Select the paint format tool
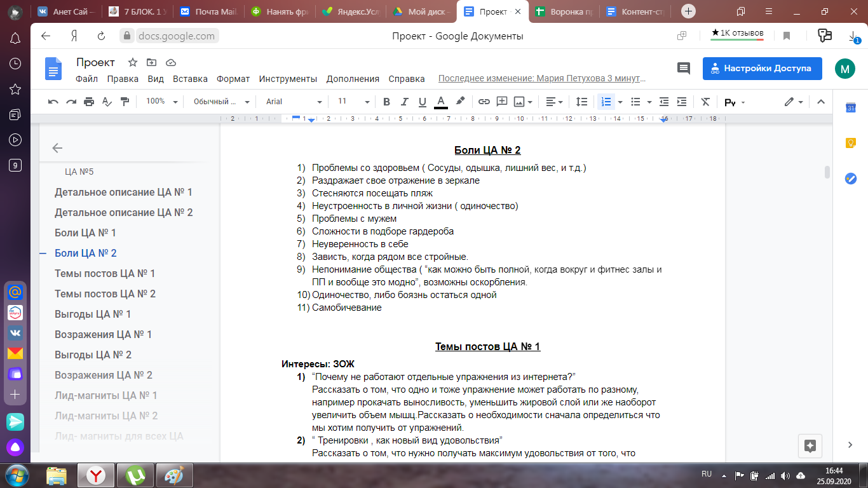Screen dimensions: 868x488 point(125,102)
